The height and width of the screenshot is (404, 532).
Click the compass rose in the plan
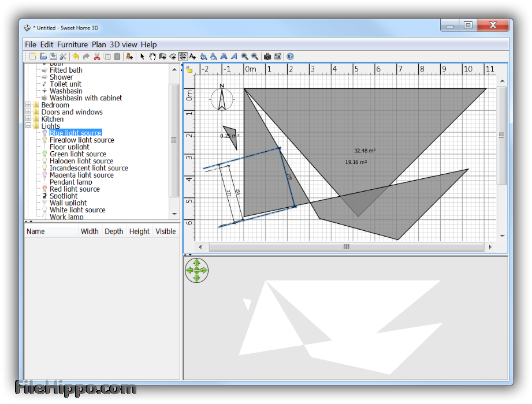(222, 98)
